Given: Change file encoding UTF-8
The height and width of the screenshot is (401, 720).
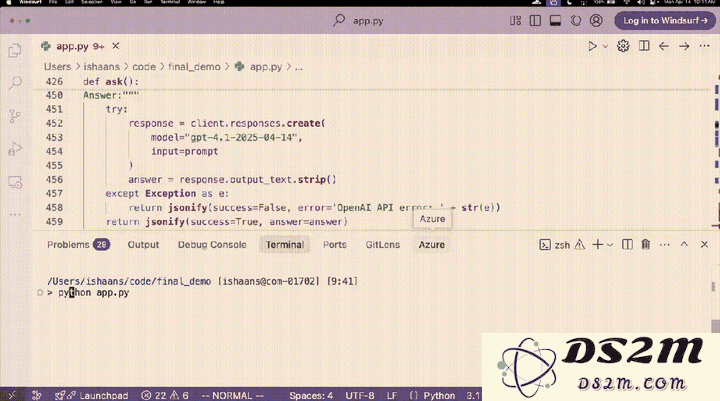Looking at the screenshot, I should pyautogui.click(x=360, y=395).
